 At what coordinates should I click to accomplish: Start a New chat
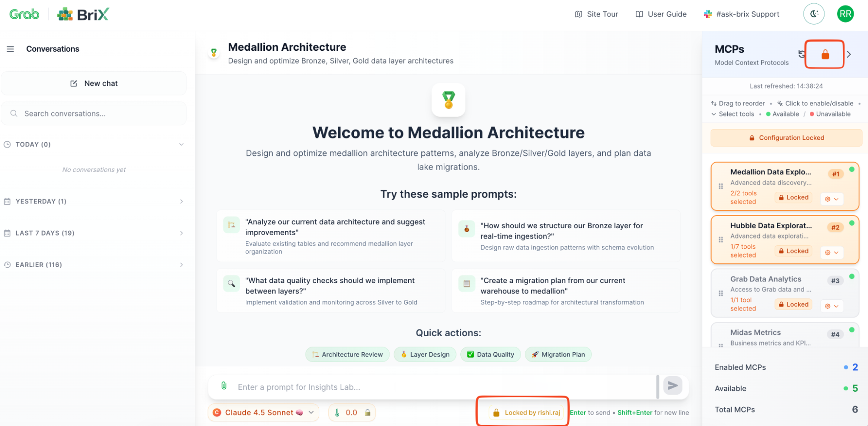[94, 83]
